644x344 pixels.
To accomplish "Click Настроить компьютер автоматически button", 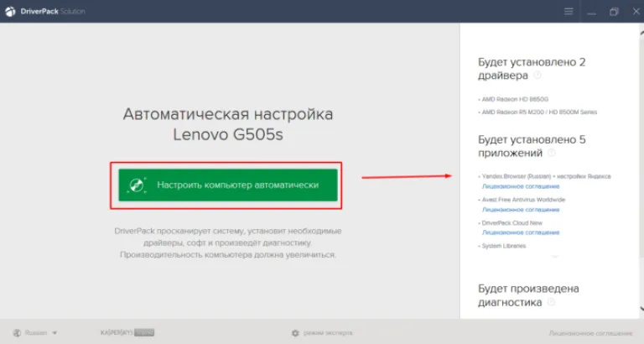I will coord(228,185).
